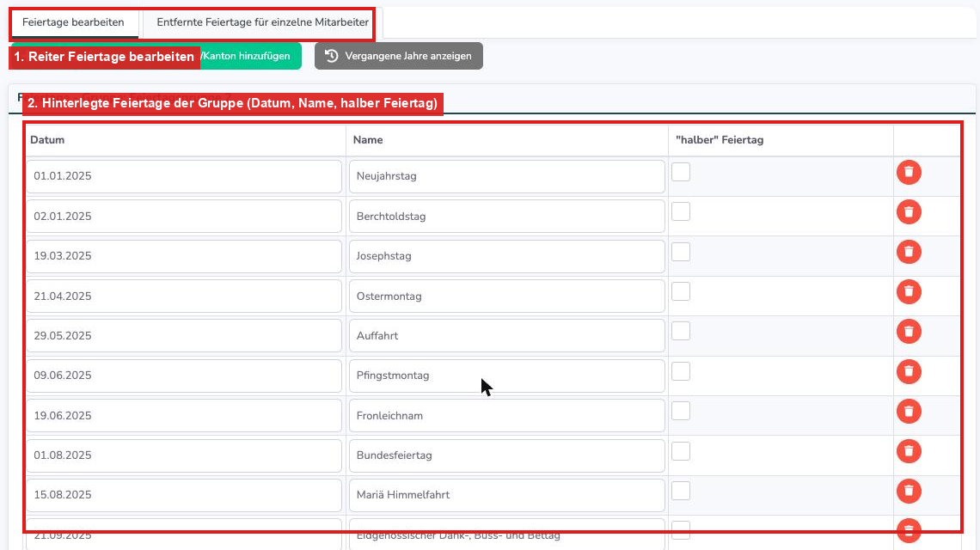980x550 pixels.
Task: Select the Ostermontag name input
Action: click(507, 296)
